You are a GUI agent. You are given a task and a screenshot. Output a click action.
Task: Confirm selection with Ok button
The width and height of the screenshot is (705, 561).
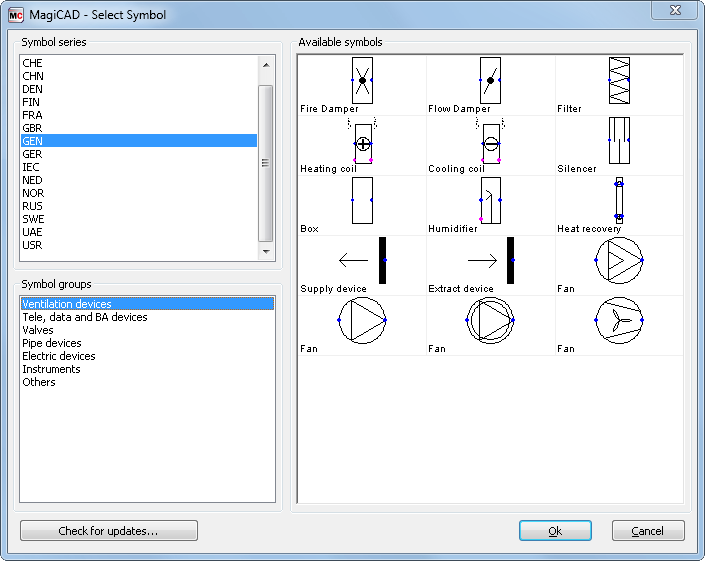click(555, 531)
